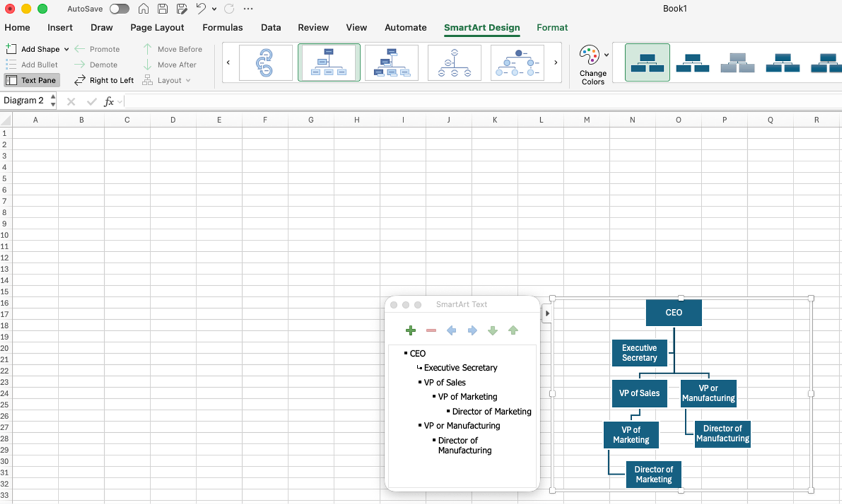Switch to the Draw tab
Image resolution: width=842 pixels, height=504 pixels.
(x=102, y=27)
